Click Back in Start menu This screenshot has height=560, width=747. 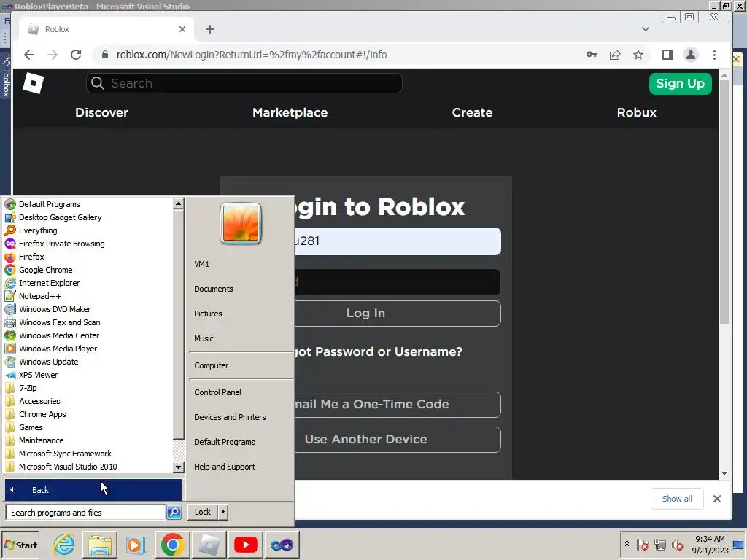click(x=93, y=490)
